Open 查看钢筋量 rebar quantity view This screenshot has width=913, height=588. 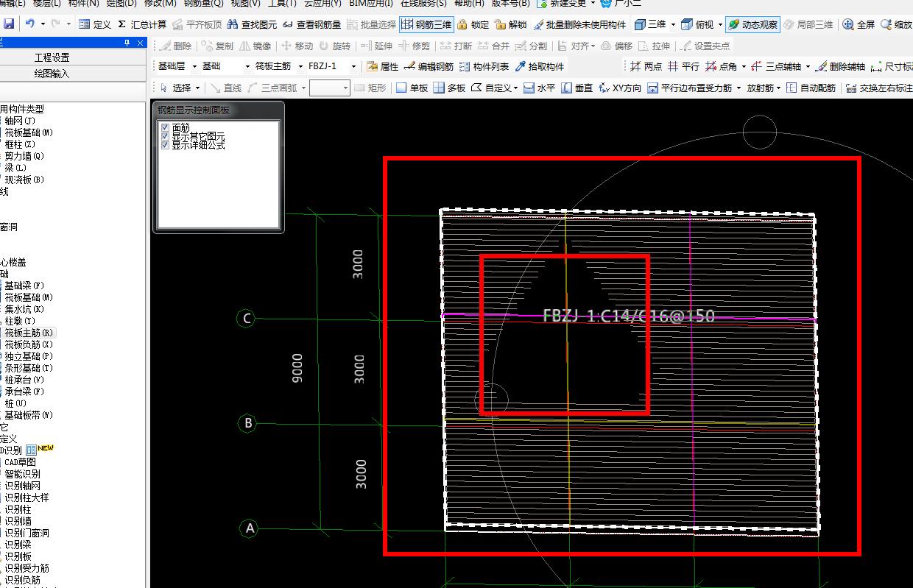312,24
